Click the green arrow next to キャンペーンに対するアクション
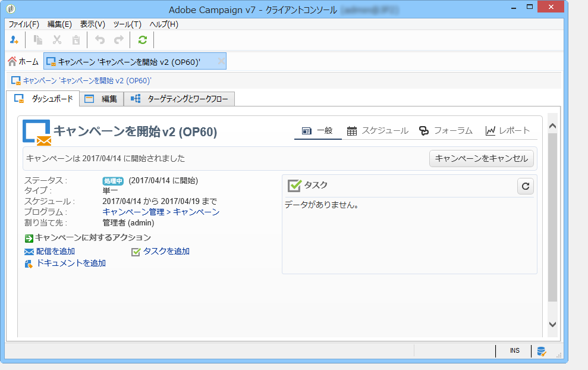The height and width of the screenshot is (370, 588). pos(29,239)
